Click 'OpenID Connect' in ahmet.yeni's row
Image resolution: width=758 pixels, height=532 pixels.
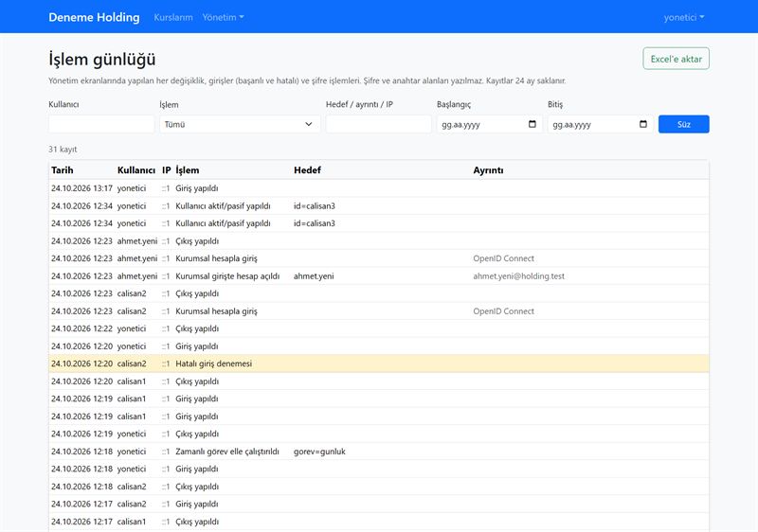tap(504, 258)
